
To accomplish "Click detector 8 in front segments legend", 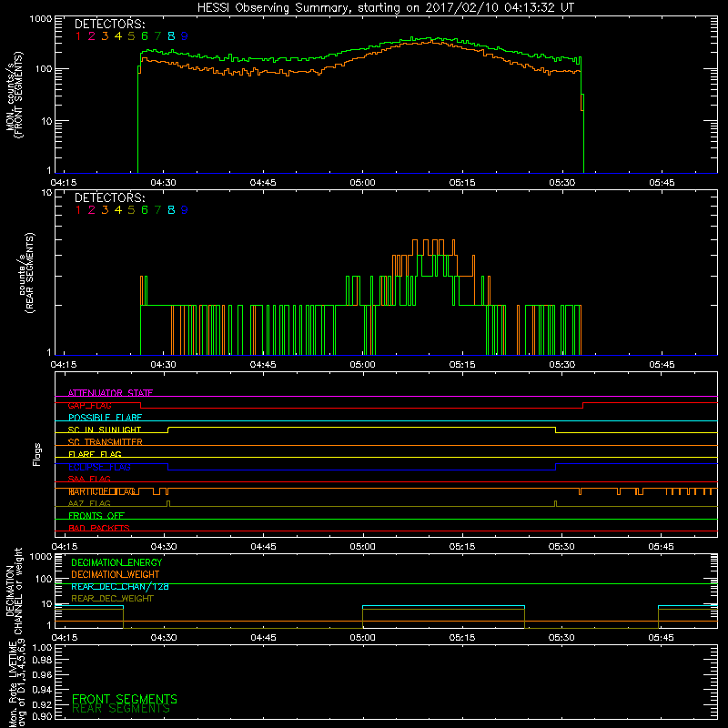I will point(171,36).
